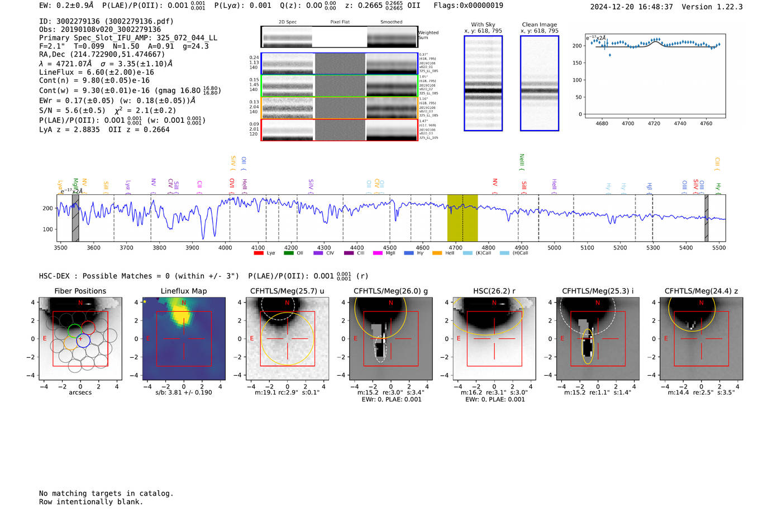Open the CFHTLS/Meg(26.0) g band image
Screen dimensions: 782x532
391,339
